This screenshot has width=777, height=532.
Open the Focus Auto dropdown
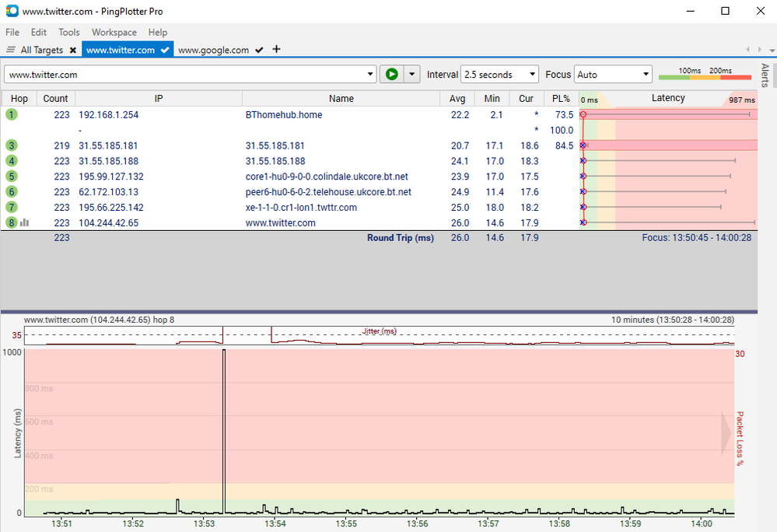(x=612, y=75)
